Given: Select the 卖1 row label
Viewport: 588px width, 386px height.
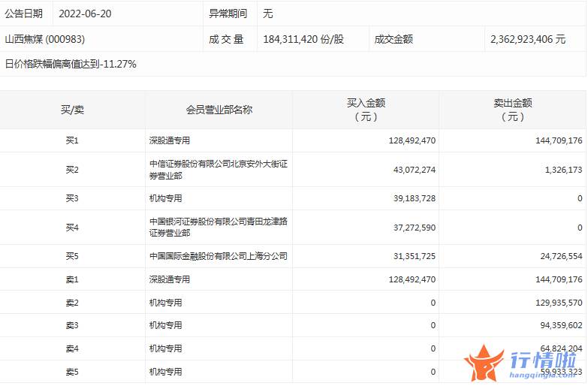Looking at the screenshot, I should click(x=72, y=280).
